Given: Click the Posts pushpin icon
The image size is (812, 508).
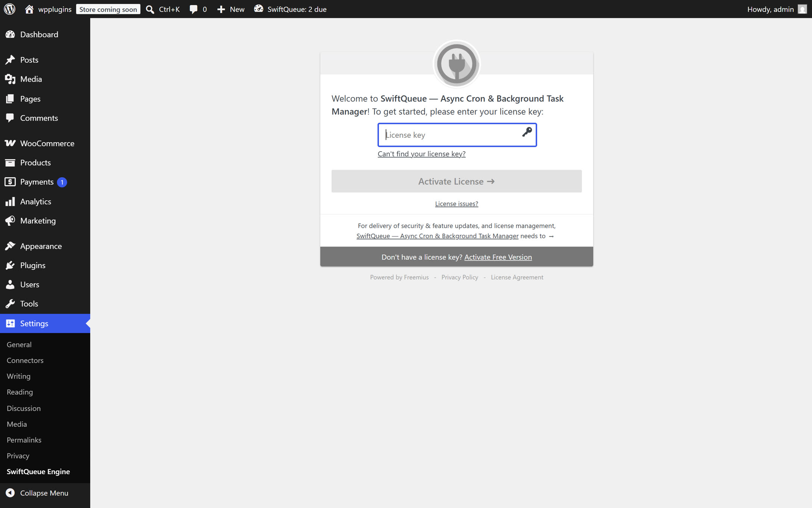Looking at the screenshot, I should point(10,60).
